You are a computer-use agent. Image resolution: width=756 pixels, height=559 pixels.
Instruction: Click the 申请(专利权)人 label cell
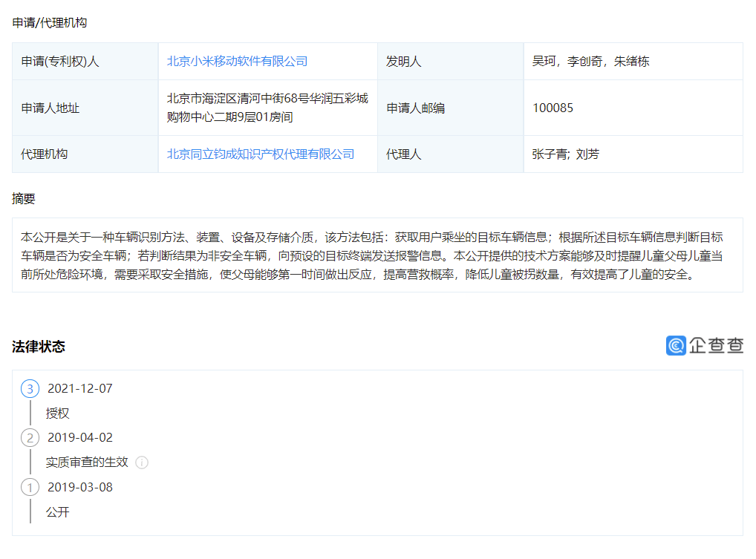pyautogui.click(x=85, y=61)
